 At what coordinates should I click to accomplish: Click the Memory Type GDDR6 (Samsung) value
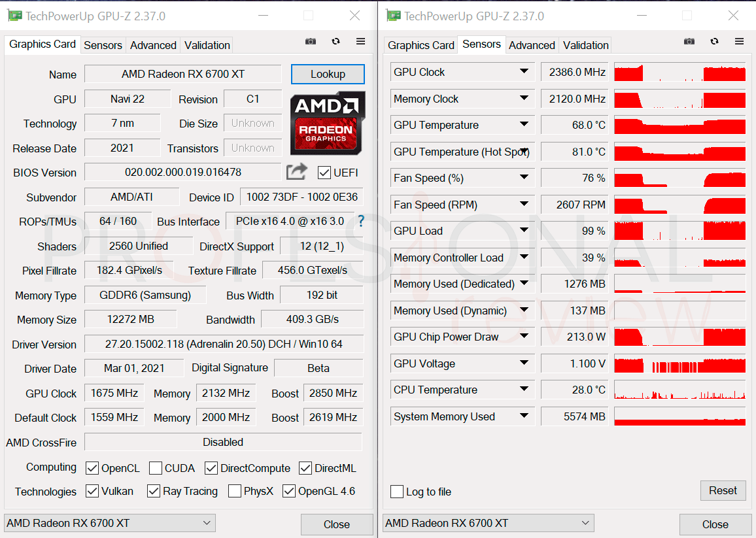coord(145,295)
